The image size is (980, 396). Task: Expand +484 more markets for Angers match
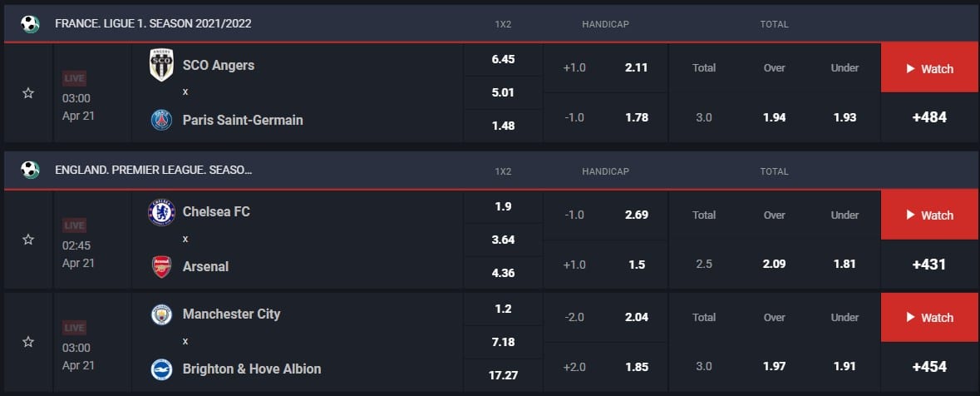(x=929, y=117)
